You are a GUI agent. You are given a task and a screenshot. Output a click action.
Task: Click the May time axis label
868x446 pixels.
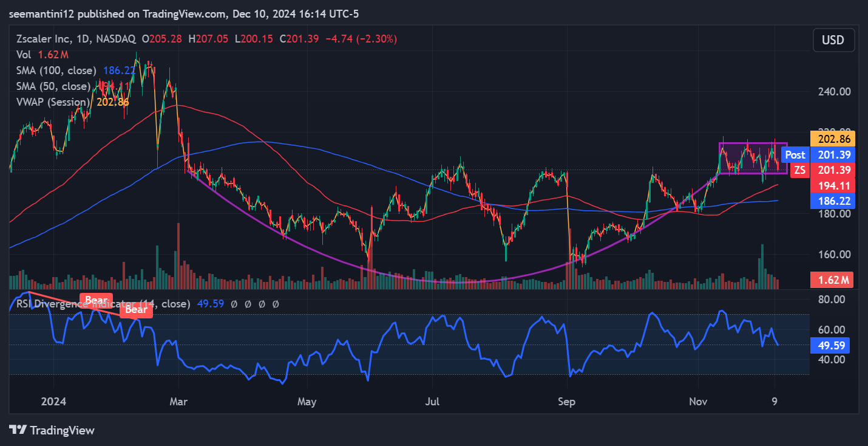point(307,402)
